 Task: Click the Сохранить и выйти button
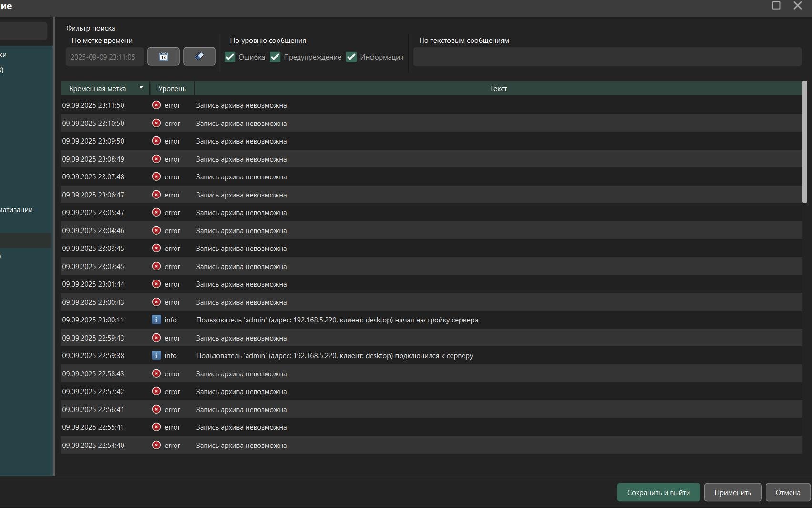(658, 492)
